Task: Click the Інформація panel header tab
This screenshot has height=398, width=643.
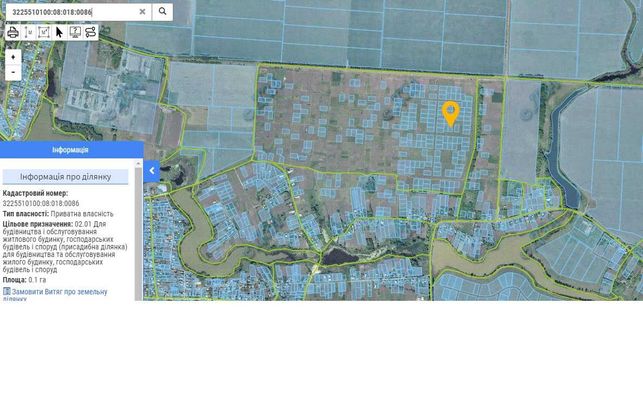Action: coord(71,150)
